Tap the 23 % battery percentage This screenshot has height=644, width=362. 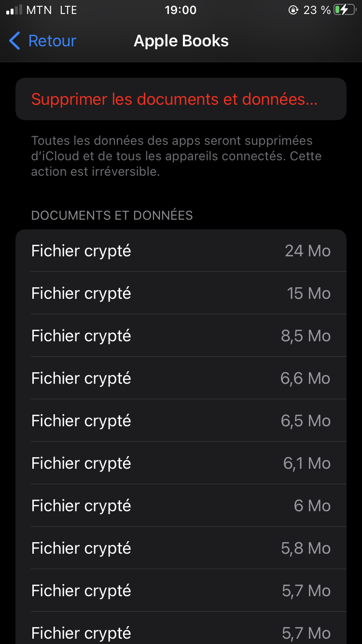[317, 10]
